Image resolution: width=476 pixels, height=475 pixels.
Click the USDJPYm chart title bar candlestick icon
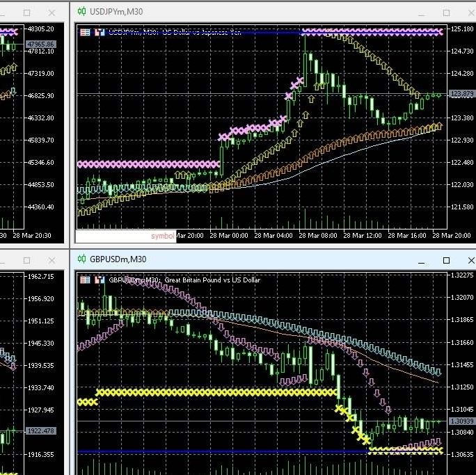point(81,12)
